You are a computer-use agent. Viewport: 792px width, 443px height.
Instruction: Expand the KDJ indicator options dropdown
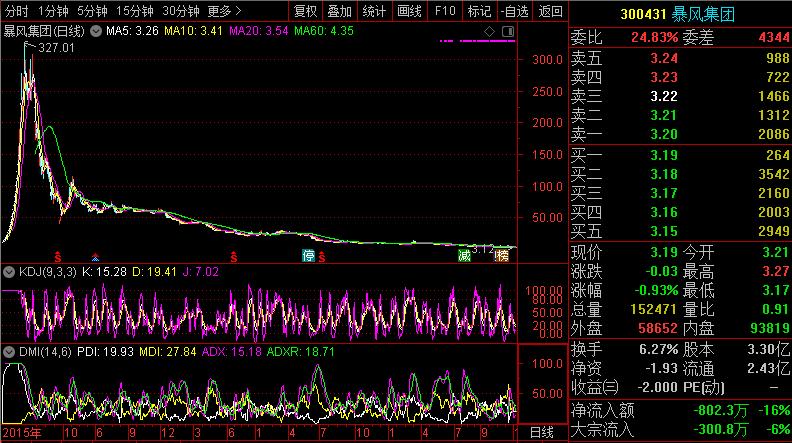tap(9, 272)
